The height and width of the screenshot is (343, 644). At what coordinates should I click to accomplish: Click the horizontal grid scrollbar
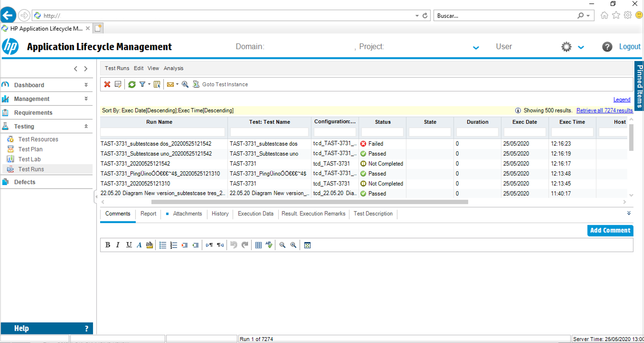[309, 202]
